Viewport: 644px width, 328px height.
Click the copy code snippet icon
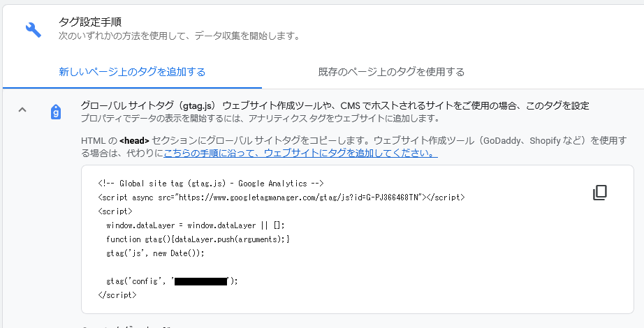[599, 193]
